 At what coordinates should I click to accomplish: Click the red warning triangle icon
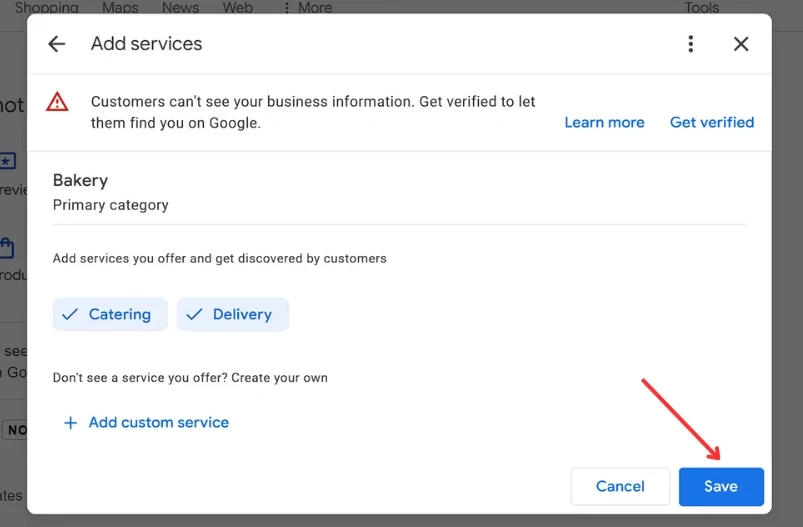pyautogui.click(x=58, y=102)
